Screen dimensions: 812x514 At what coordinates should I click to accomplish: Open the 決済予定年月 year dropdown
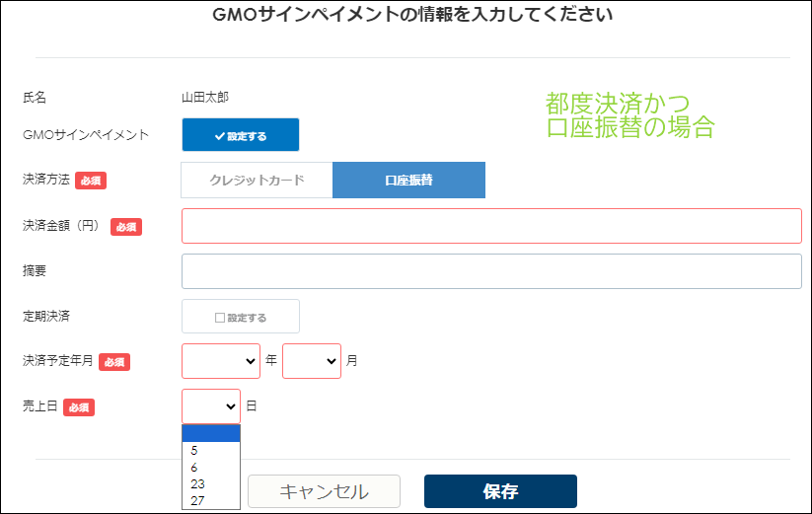point(221,361)
